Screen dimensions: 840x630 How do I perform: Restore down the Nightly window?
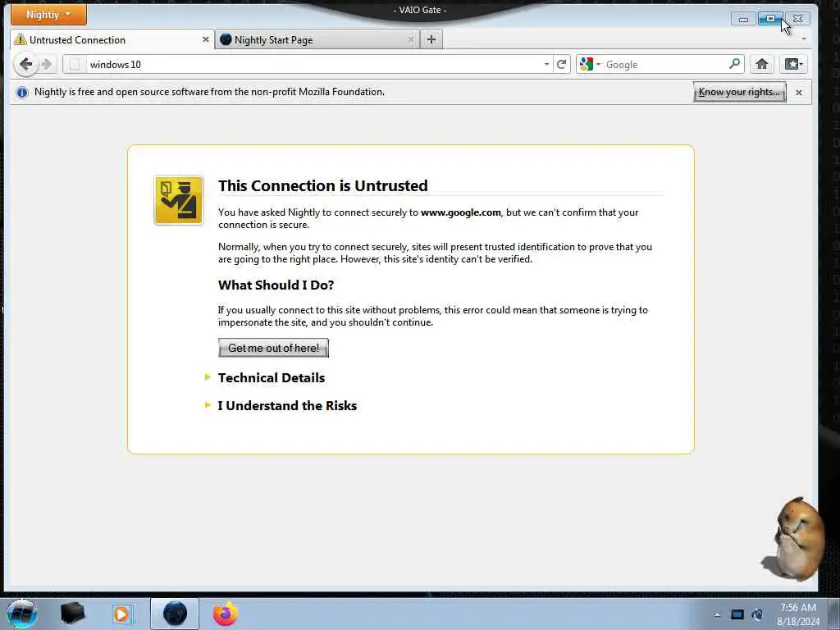pyautogui.click(x=770, y=19)
